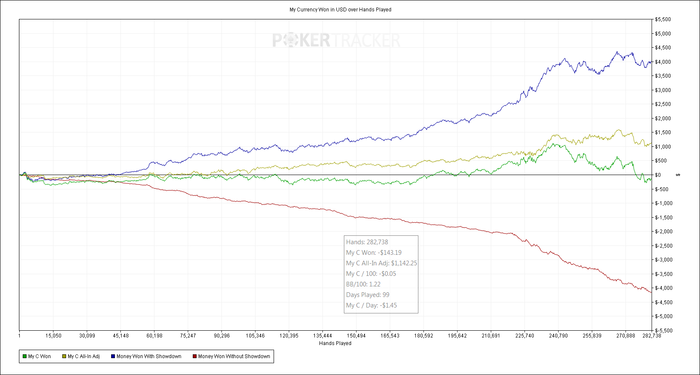Viewport: 700px width, 375px height.
Task: Click the x-axis tick label '255,839'
Action: click(592, 335)
